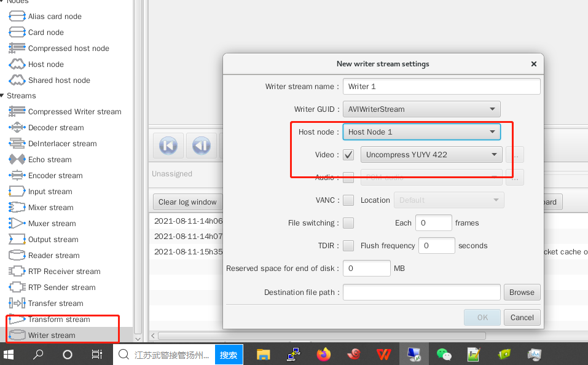Click the Each frames number field
This screenshot has height=365, width=588.
tap(434, 223)
